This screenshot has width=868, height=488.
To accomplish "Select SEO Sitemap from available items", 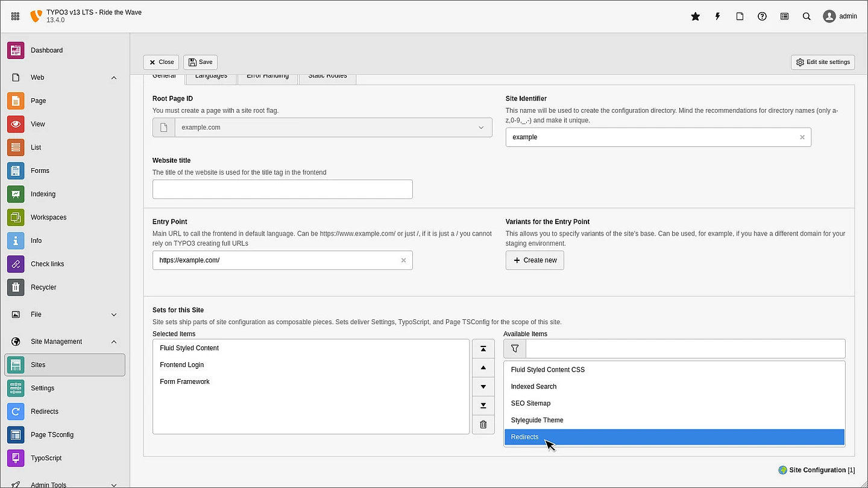I will [530, 403].
